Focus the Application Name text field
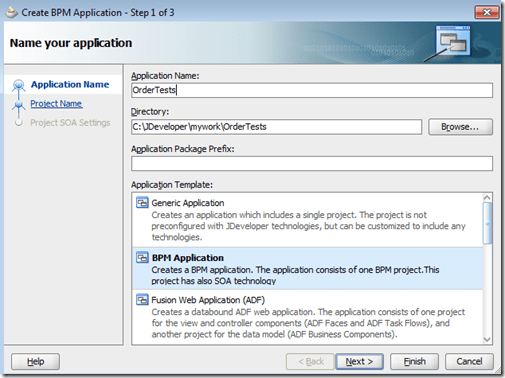 pos(312,90)
